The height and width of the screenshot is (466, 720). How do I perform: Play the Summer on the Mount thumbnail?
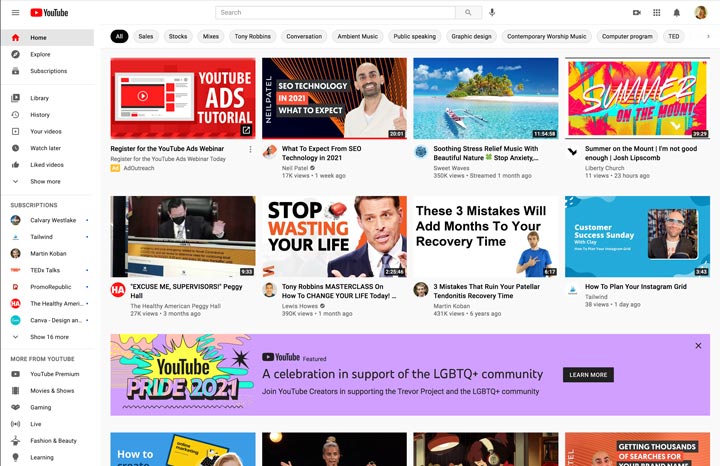[637, 98]
